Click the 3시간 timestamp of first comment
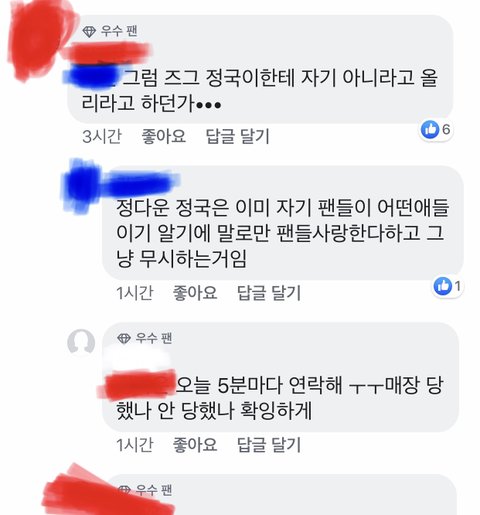480x515 pixels. [102, 136]
